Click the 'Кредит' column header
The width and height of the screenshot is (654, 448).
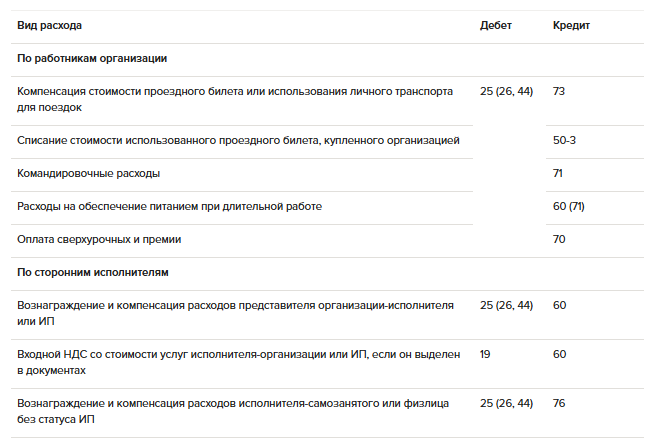click(x=571, y=25)
